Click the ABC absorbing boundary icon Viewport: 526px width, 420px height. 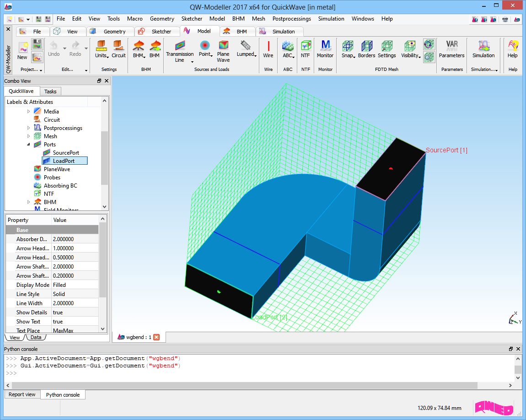click(288, 46)
